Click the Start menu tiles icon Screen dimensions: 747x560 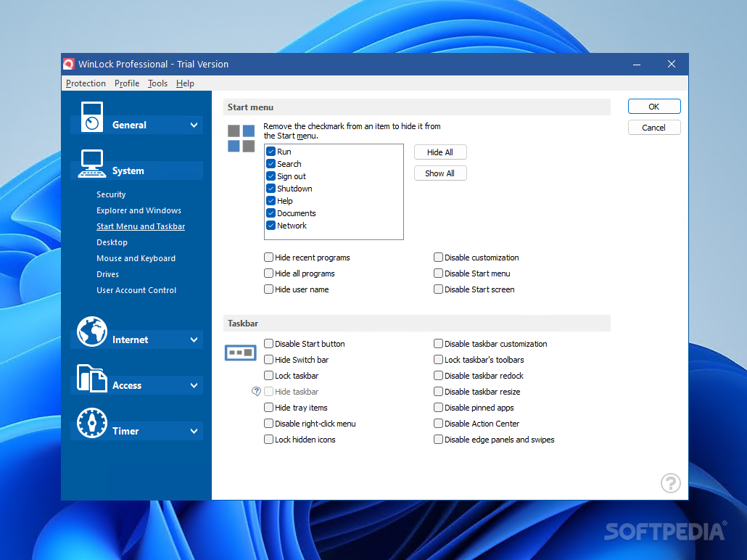(241, 139)
